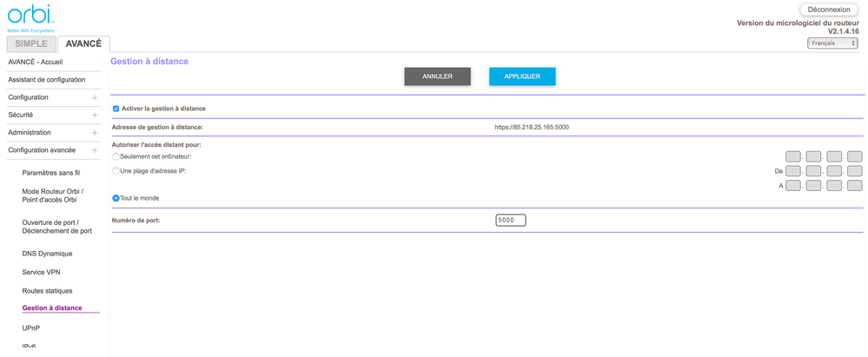Expand the Configuration section plus icon
The width and height of the screenshot is (868, 357).
(x=95, y=98)
